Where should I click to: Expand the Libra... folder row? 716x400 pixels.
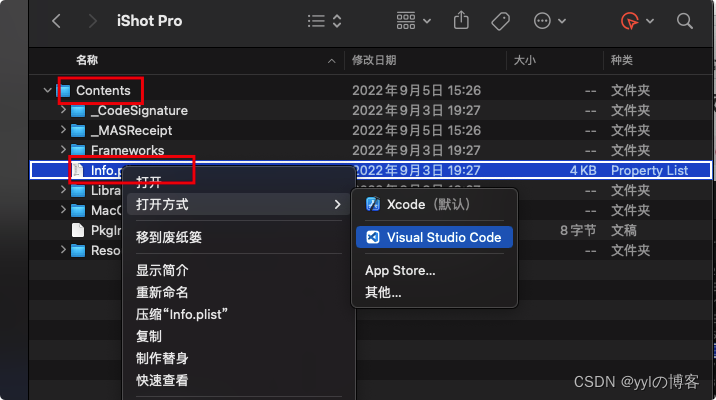pos(63,190)
